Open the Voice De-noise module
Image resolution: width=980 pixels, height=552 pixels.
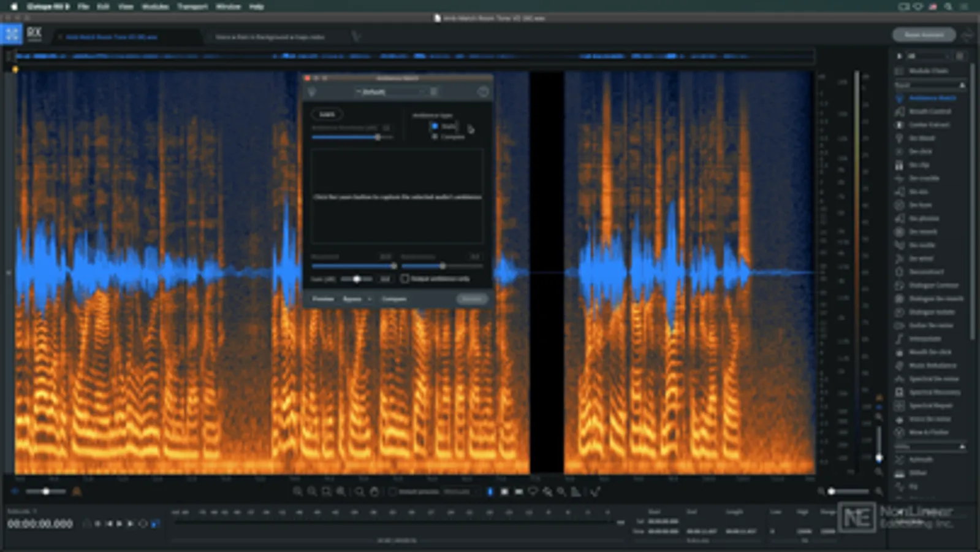[x=930, y=419]
